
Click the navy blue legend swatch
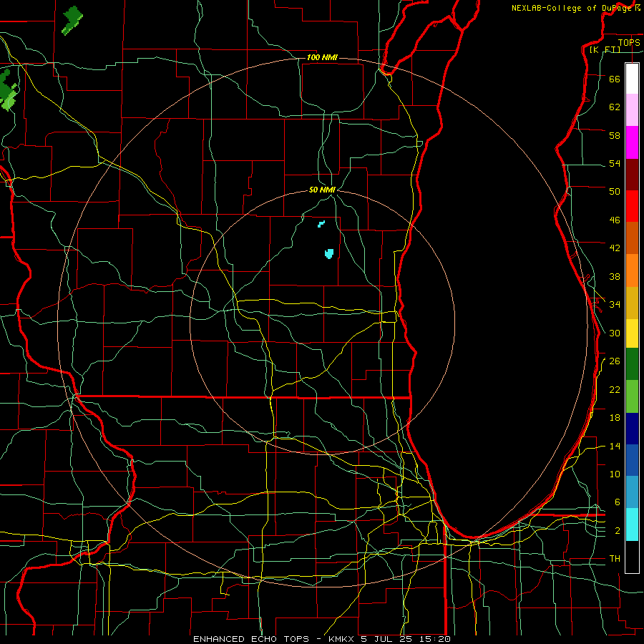pyautogui.click(x=632, y=429)
